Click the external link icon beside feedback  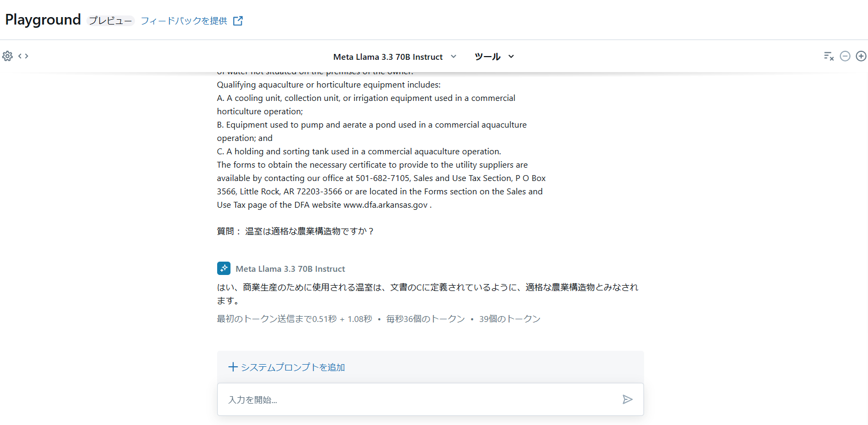238,21
